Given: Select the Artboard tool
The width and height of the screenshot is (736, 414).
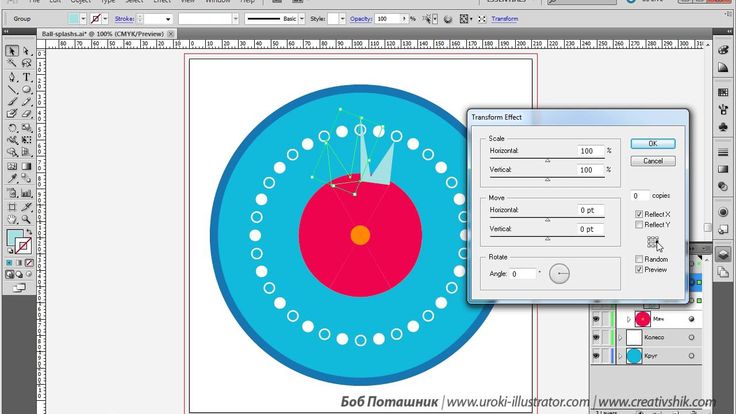Looking at the screenshot, I should click(12, 207).
